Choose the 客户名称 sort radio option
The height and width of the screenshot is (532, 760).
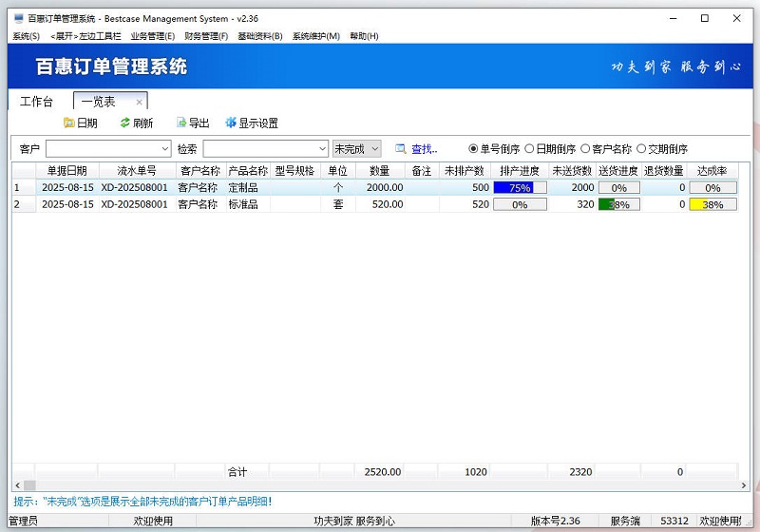coord(585,149)
